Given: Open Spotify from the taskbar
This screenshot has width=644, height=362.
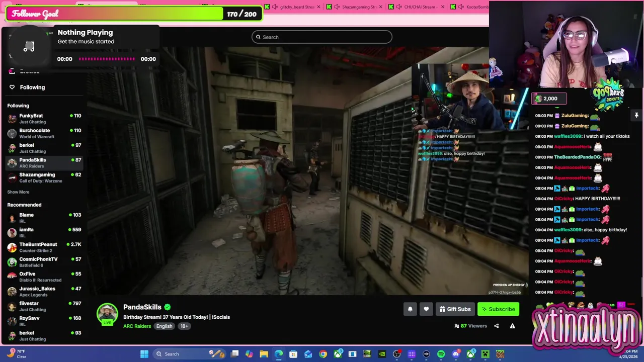Looking at the screenshot, I should click(x=441, y=354).
